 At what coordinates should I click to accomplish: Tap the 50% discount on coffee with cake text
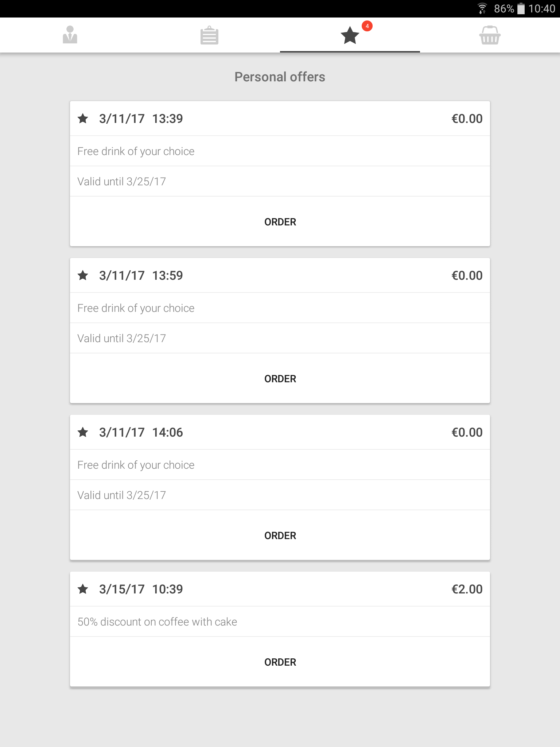point(157,622)
